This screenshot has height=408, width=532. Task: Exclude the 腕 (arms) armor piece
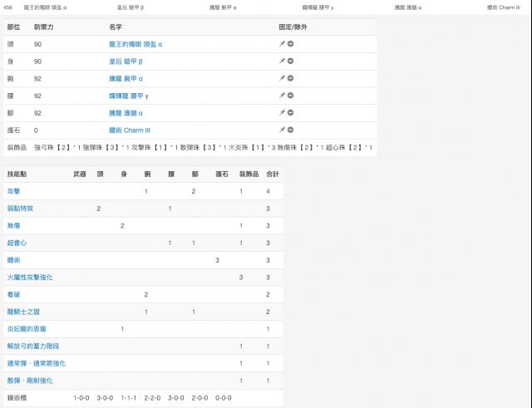pyautogui.click(x=290, y=78)
